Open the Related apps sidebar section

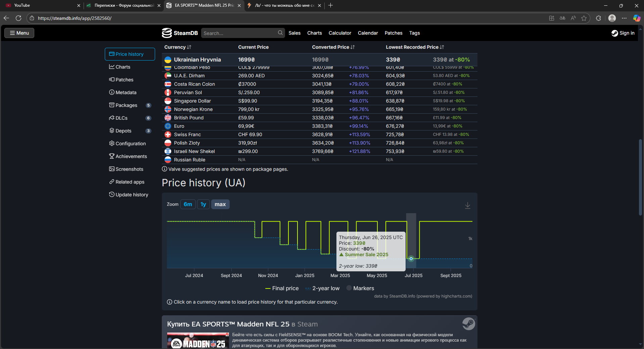[130, 182]
